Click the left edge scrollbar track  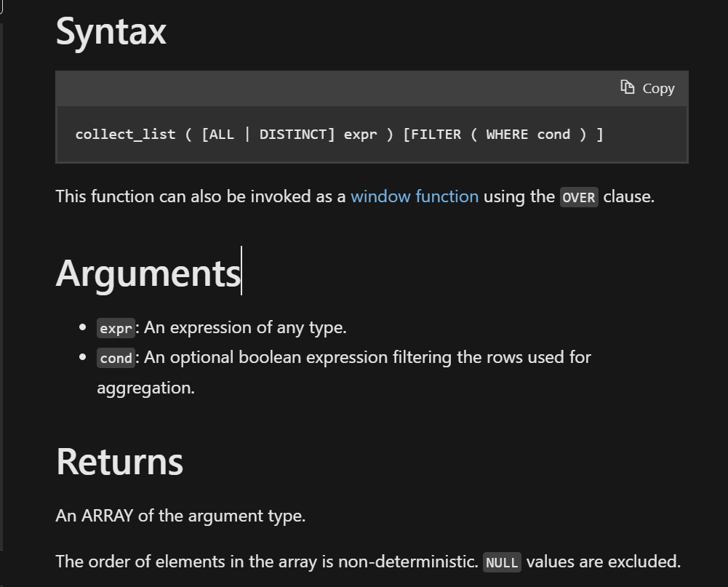(3, 291)
